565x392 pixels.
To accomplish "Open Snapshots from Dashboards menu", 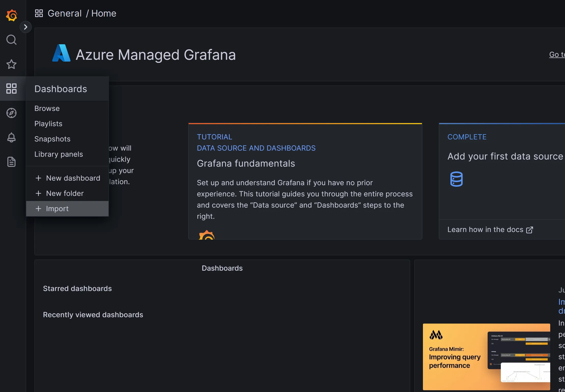I will pyautogui.click(x=52, y=139).
